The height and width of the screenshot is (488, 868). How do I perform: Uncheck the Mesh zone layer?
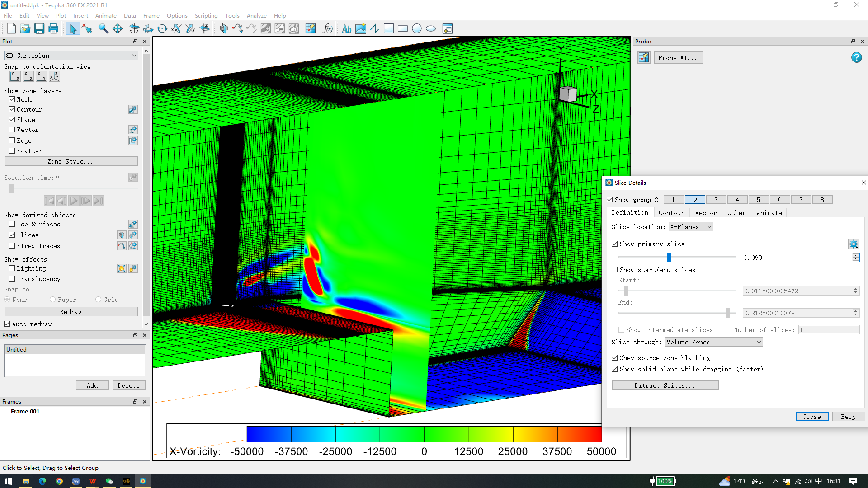(12, 99)
